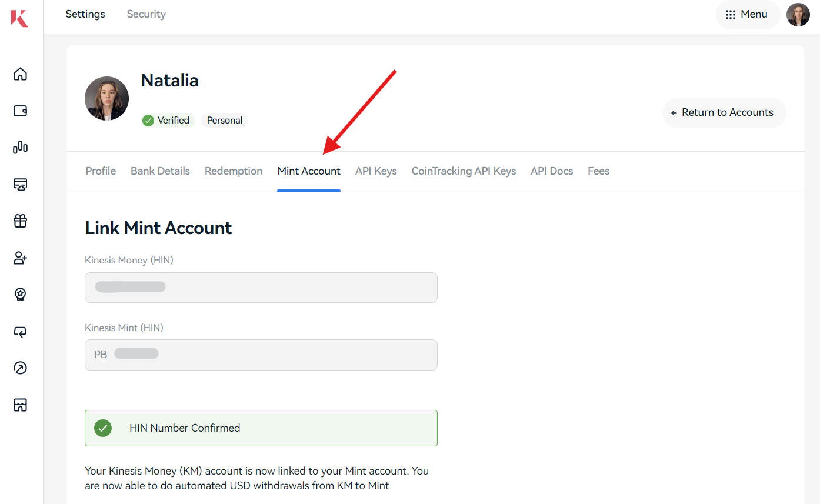This screenshot has width=820, height=504.
Task: Open the award badge sidebar icon
Action: point(21,295)
